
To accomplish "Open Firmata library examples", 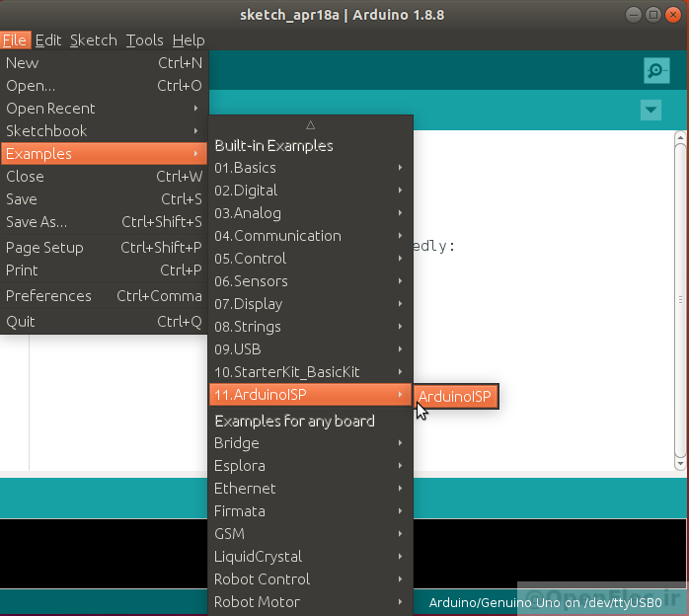I will pyautogui.click(x=310, y=511).
